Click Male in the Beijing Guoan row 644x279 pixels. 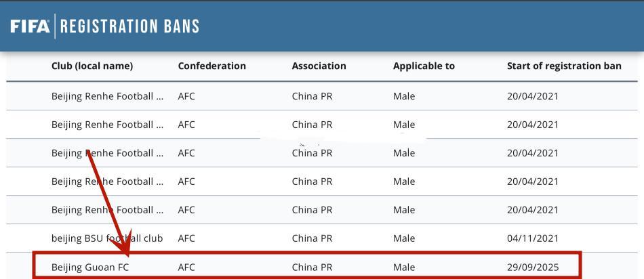tap(404, 267)
